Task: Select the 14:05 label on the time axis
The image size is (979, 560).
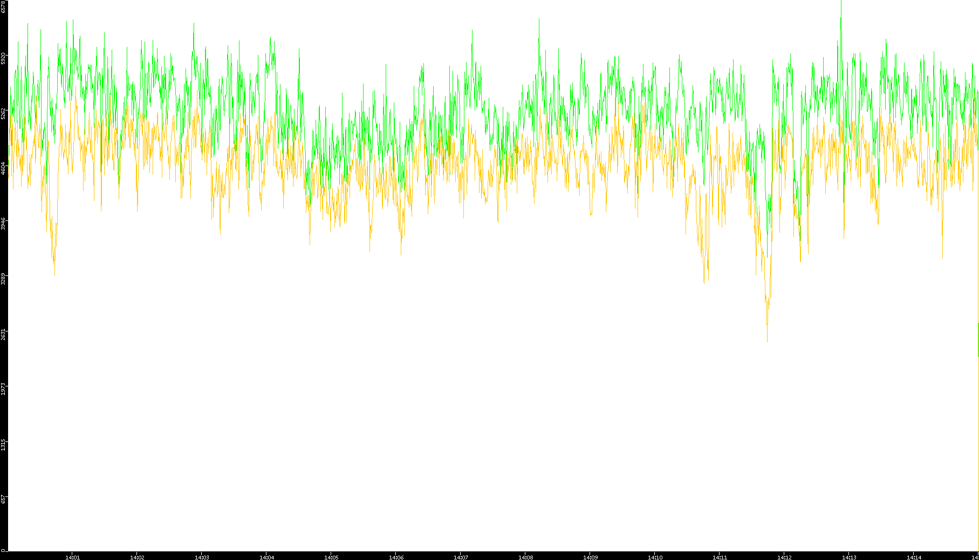Action: 331,557
